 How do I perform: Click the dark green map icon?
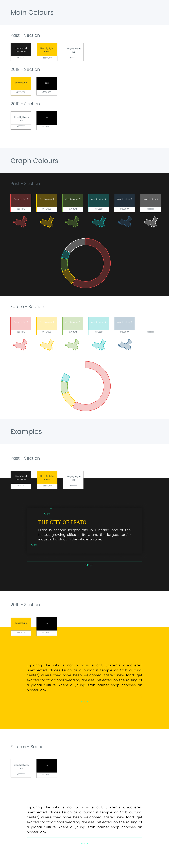[x=72, y=222]
